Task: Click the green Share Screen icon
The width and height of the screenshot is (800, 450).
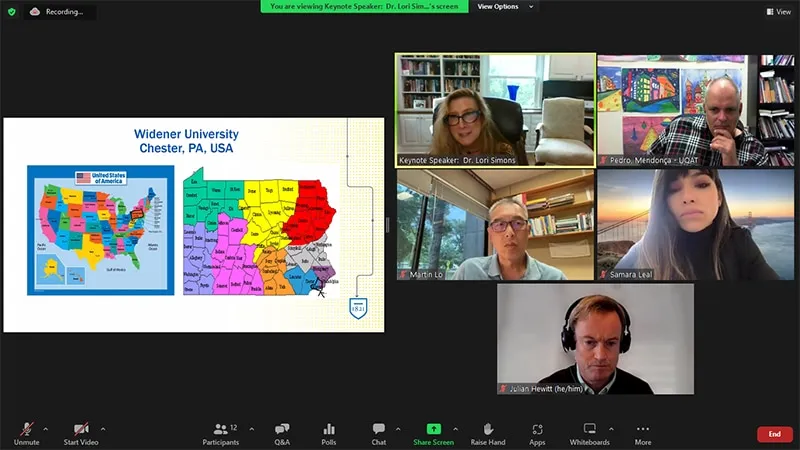Action: click(434, 431)
